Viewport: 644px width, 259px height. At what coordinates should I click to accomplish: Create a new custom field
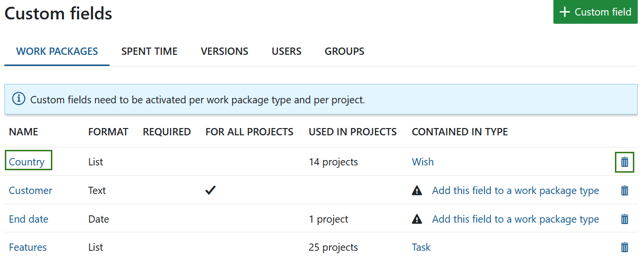click(x=595, y=12)
